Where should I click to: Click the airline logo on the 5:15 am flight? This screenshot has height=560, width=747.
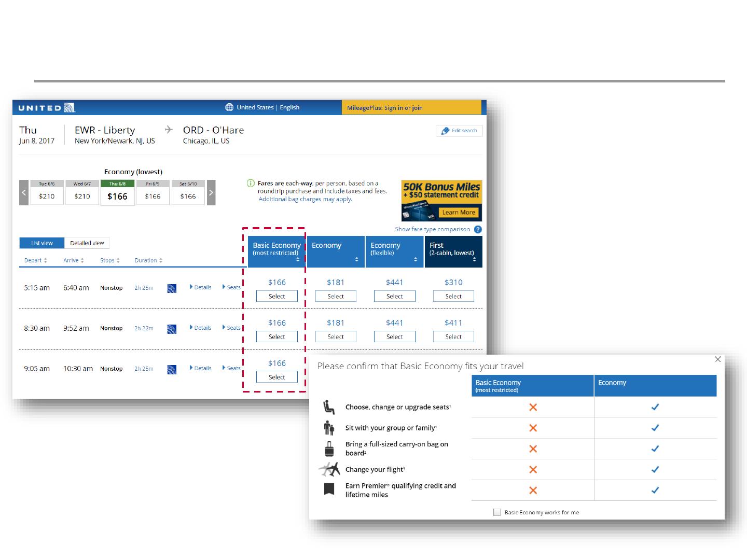pos(172,288)
